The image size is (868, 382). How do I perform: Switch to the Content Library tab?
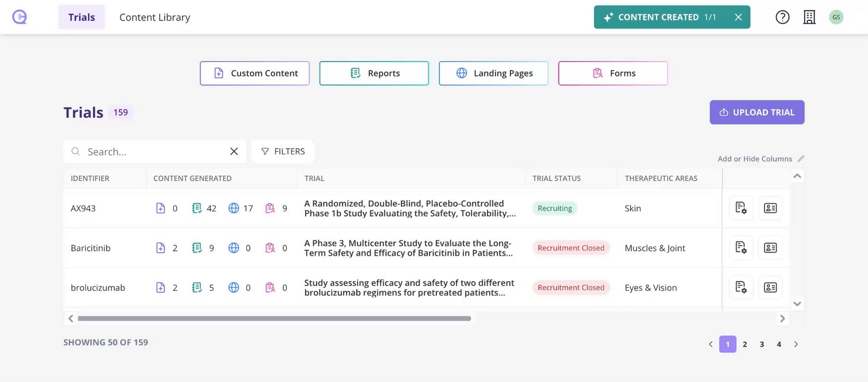coord(155,17)
